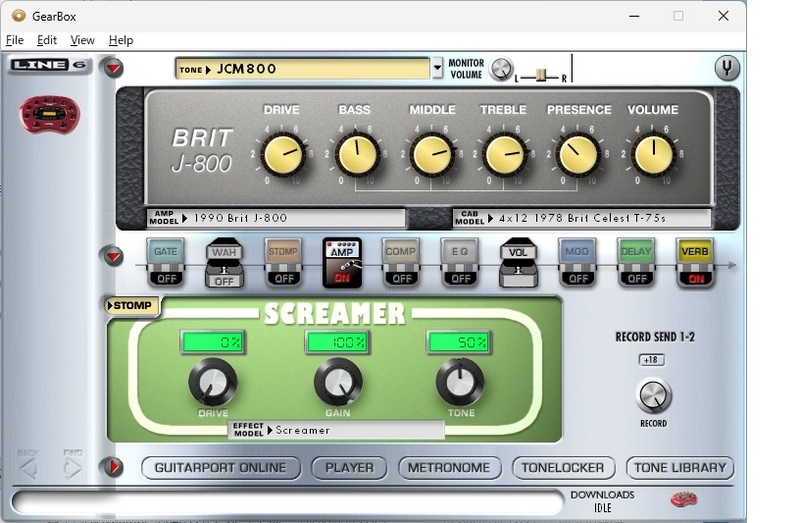
Task: Select the Volume pedal icon
Action: [518, 263]
